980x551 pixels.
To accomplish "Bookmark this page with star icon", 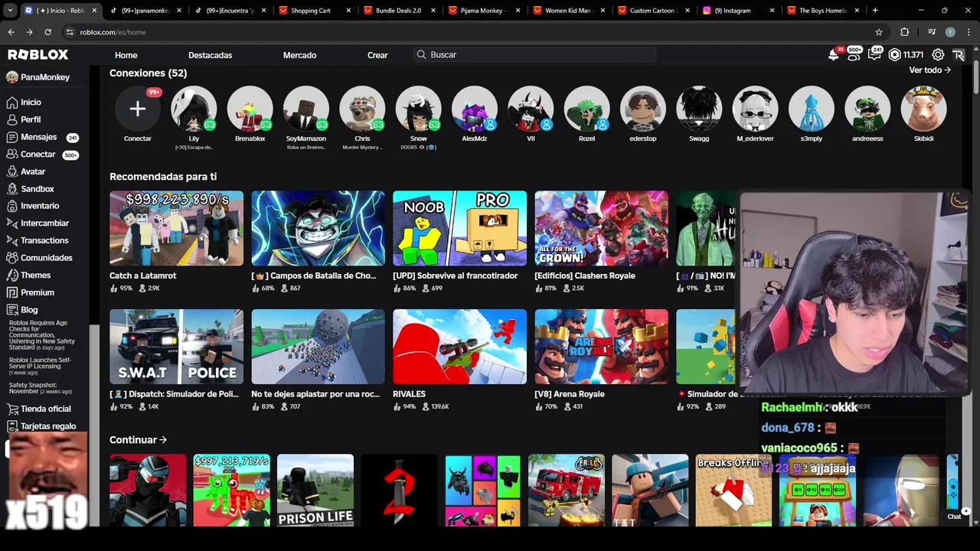I will 879,32.
